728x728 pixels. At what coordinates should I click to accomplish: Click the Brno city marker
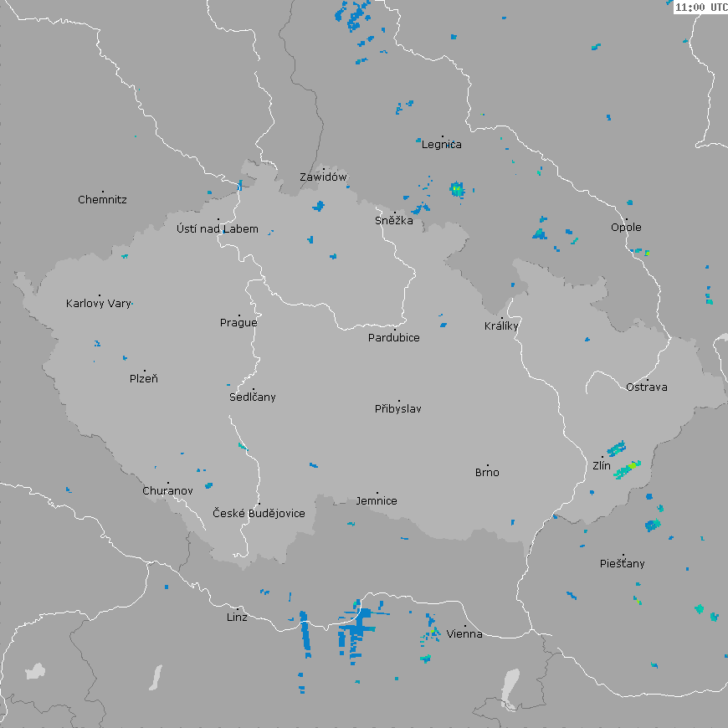(488, 465)
